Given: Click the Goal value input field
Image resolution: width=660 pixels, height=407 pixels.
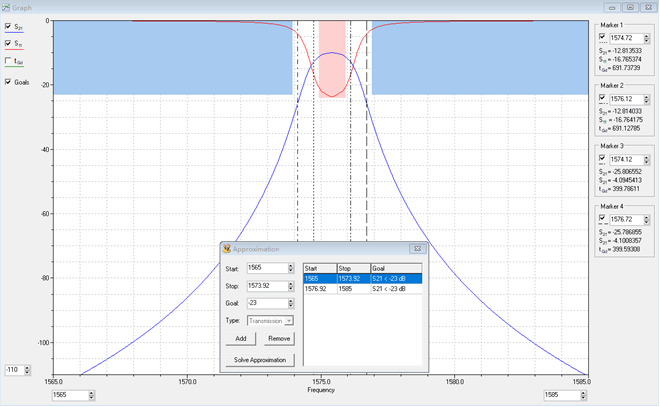Looking at the screenshot, I should coord(265,303).
